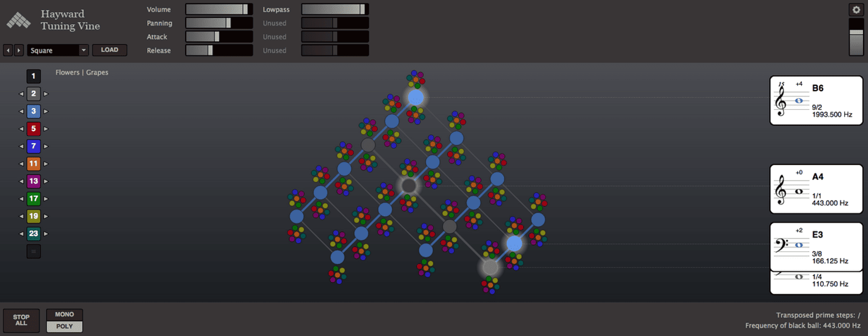
Task: Click the rightmost blue ball of the vine
Action: [x=538, y=220]
